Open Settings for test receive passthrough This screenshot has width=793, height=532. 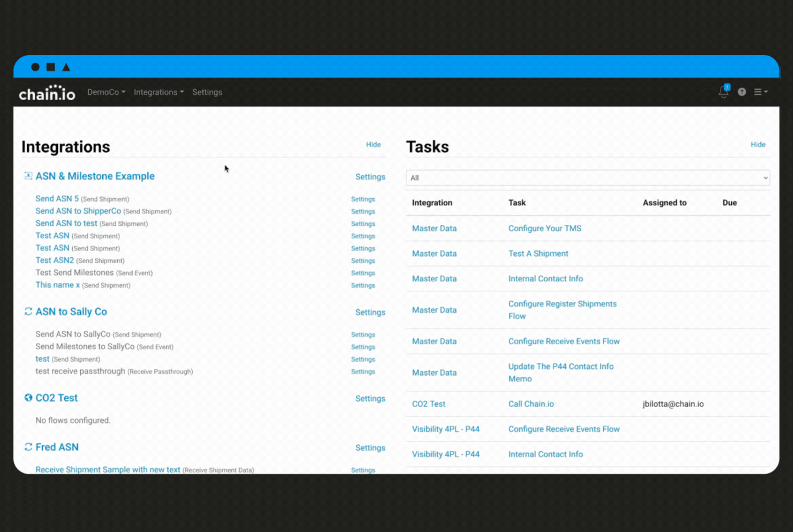click(363, 372)
